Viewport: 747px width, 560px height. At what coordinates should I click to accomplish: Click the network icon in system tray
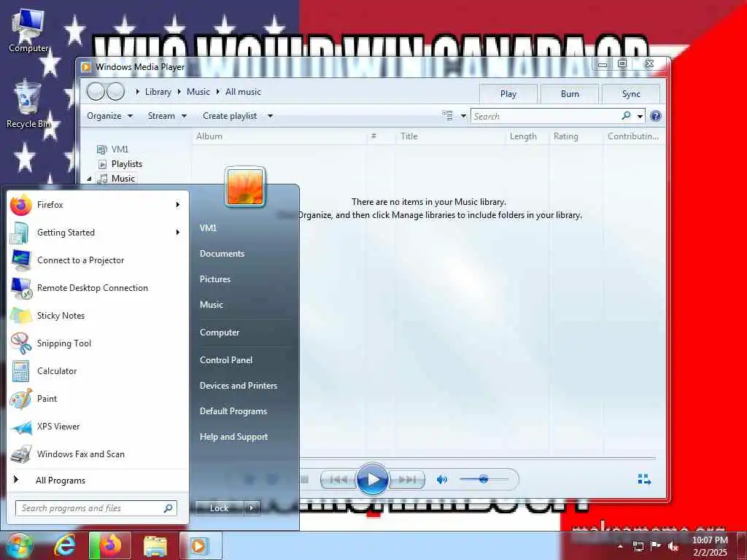pyautogui.click(x=638, y=547)
